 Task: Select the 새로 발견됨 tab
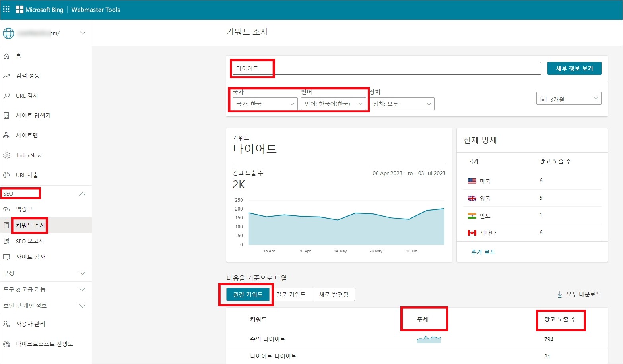tap(334, 294)
